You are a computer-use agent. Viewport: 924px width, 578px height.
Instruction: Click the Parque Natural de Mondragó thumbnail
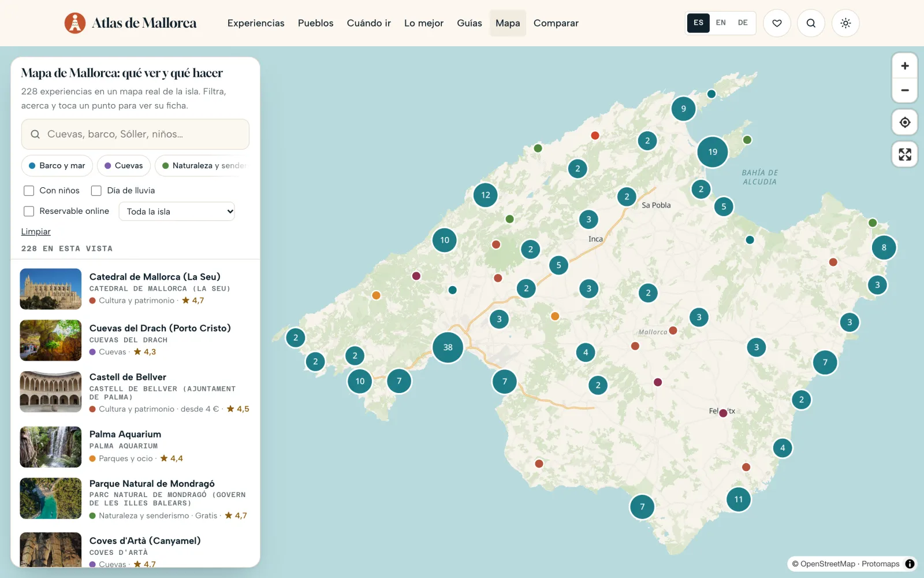tap(51, 498)
